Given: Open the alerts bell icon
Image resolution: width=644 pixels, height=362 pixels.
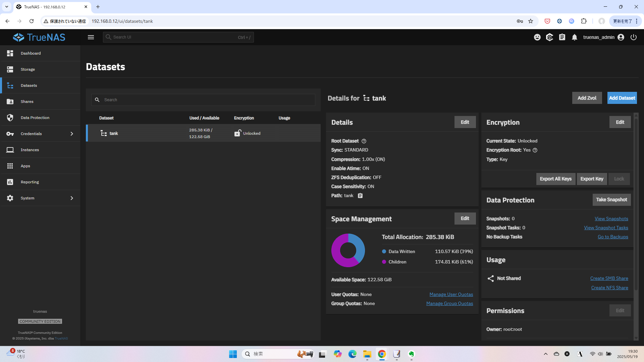Looking at the screenshot, I should click(574, 37).
